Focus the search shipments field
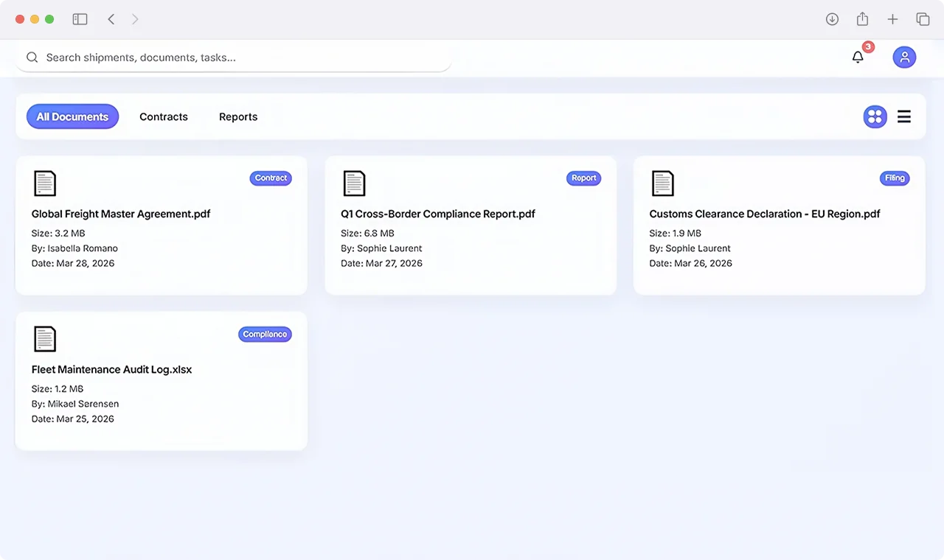 tap(233, 57)
